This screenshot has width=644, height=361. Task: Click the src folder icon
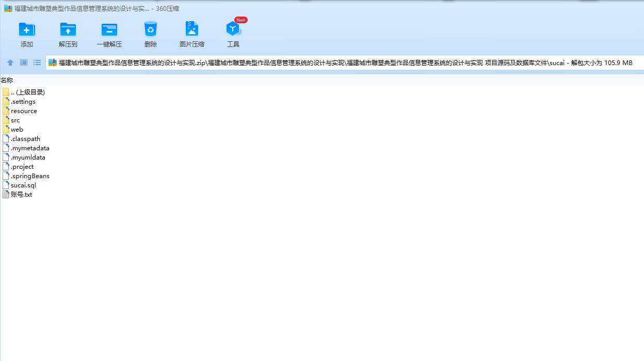(x=6, y=120)
